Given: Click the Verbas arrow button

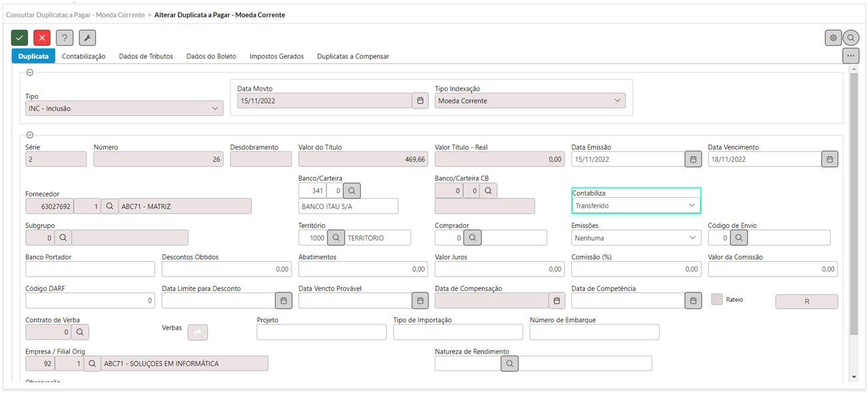Looking at the screenshot, I should point(198,332).
